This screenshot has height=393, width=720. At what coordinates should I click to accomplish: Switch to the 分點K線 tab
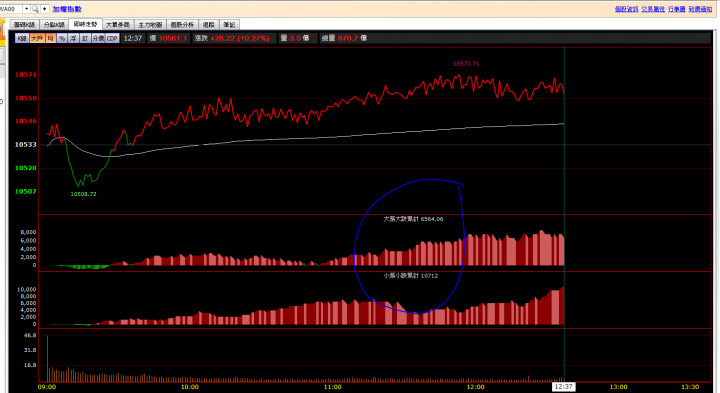point(54,25)
